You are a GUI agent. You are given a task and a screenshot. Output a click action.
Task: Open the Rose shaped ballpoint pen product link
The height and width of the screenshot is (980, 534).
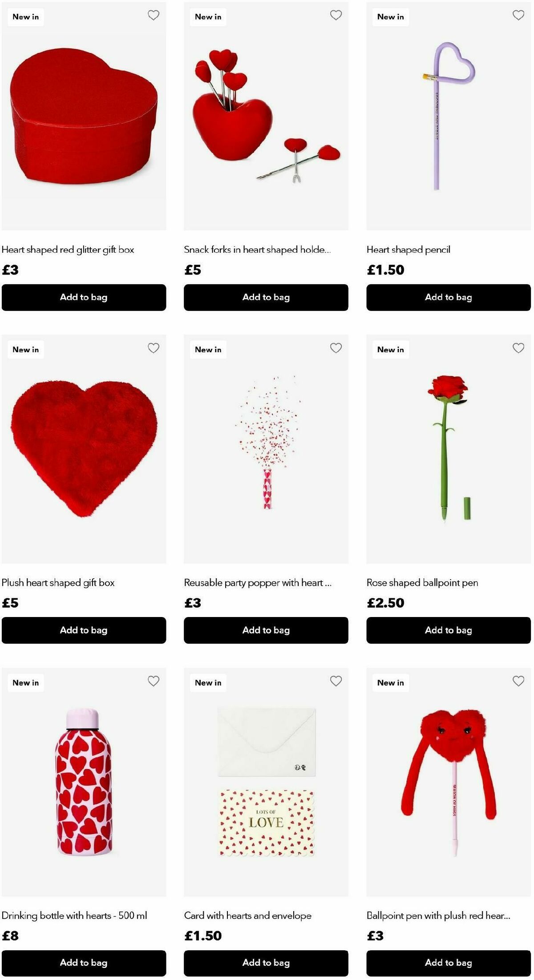click(422, 582)
